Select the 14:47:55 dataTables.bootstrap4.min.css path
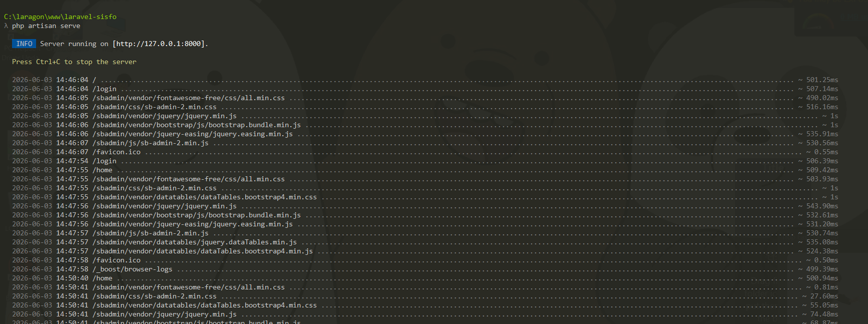868x324 pixels. pyautogui.click(x=205, y=197)
